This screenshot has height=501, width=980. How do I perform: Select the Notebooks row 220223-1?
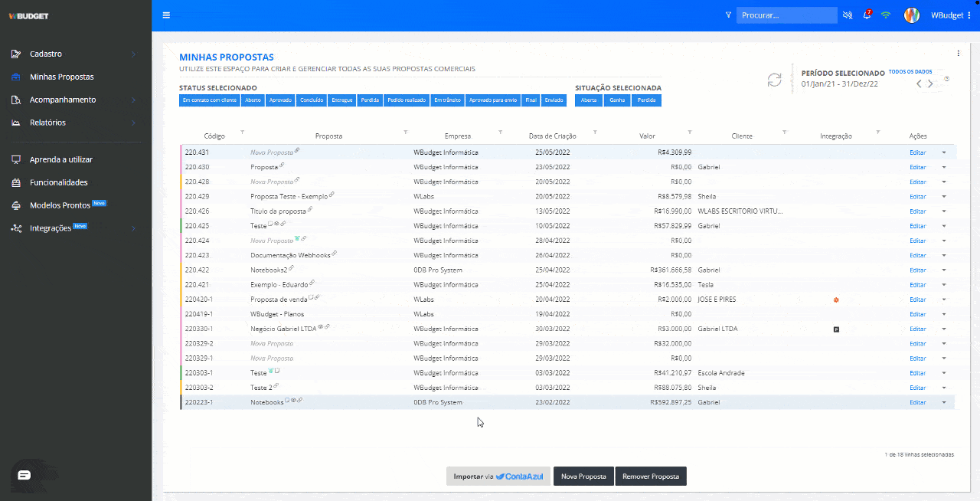point(567,402)
